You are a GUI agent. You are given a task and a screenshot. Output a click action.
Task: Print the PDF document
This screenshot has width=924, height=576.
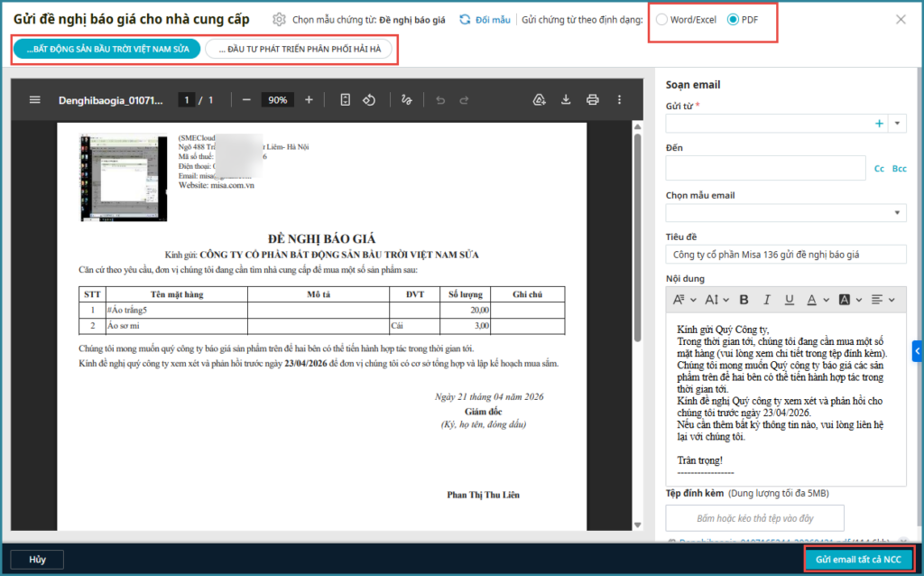[592, 100]
